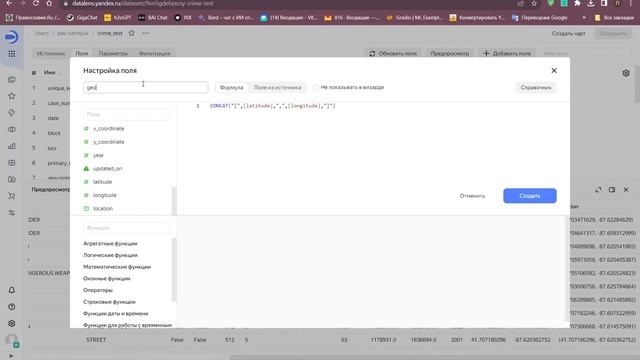Expand the Операторы category
Screen dimensions: 640x360
[98, 290]
